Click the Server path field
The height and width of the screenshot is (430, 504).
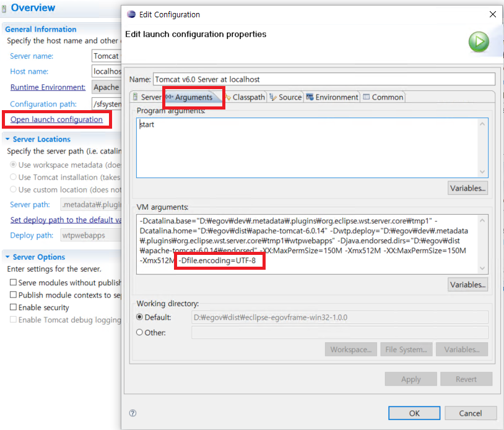coord(91,205)
